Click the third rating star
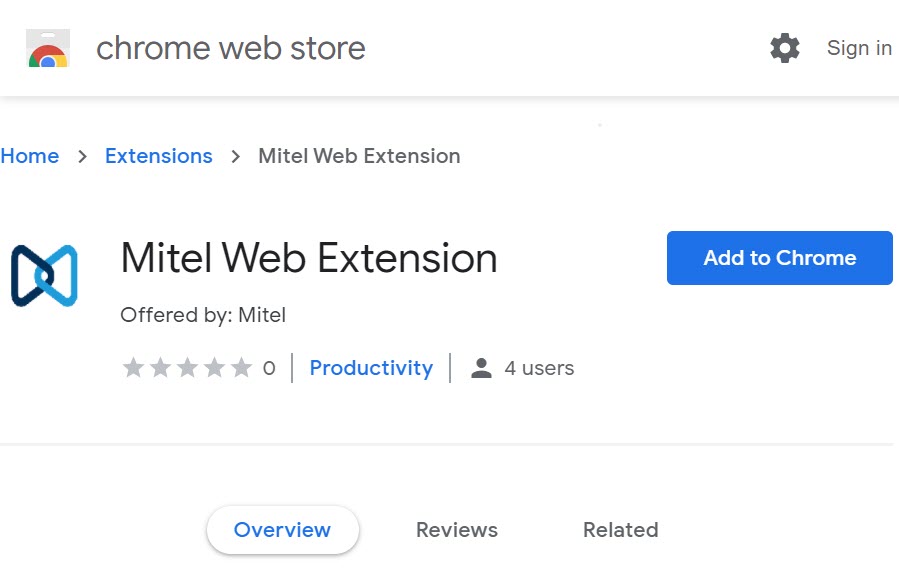 189,367
